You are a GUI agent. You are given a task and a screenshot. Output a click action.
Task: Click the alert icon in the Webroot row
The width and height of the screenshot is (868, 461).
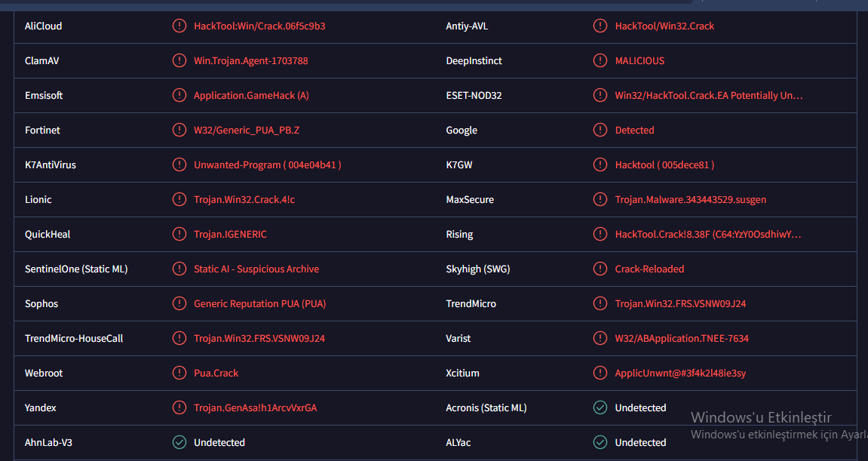click(x=179, y=373)
